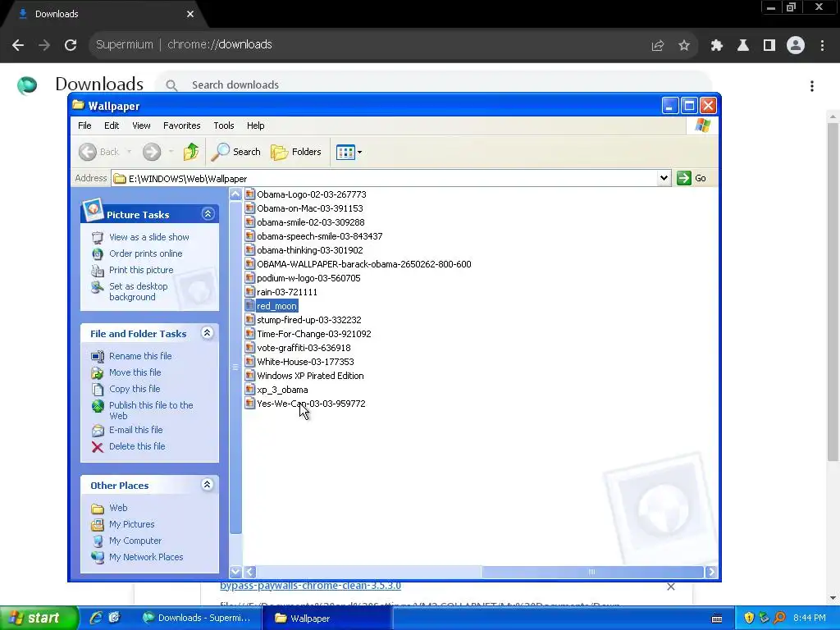Image resolution: width=840 pixels, height=630 pixels.
Task: Click the Back button in Explorer toolbar
Action: pos(99,152)
